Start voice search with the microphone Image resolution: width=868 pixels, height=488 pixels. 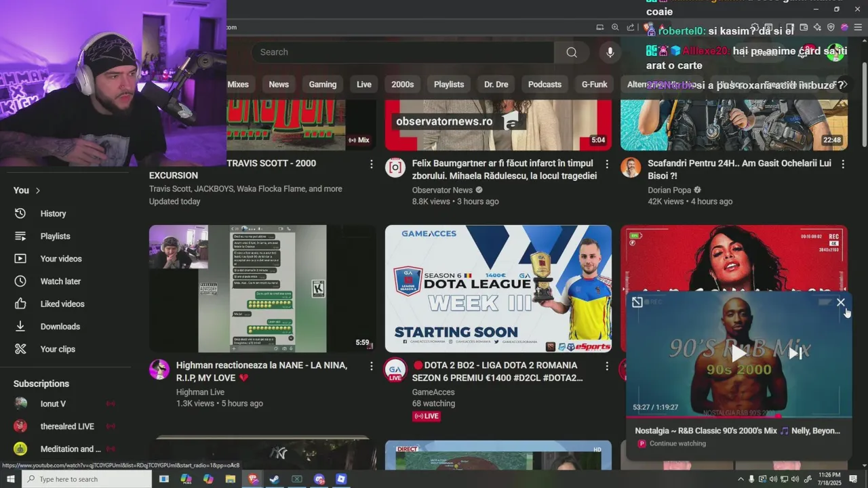point(610,52)
